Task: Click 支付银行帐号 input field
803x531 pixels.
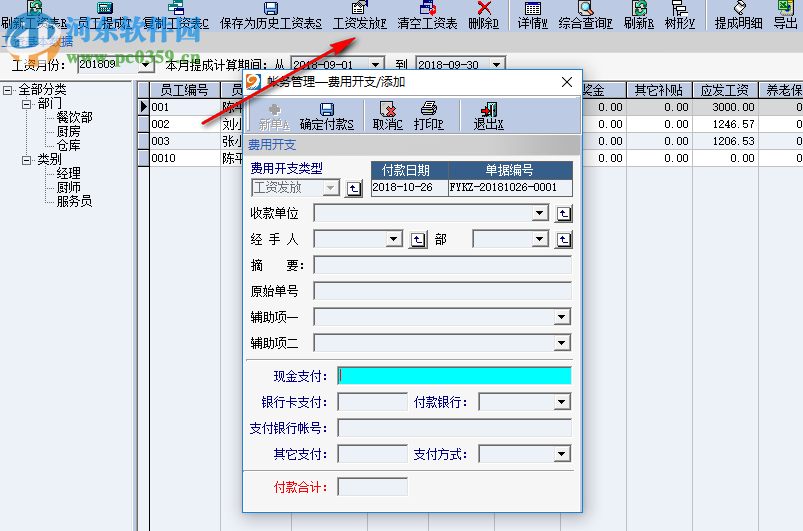Action: (454, 428)
